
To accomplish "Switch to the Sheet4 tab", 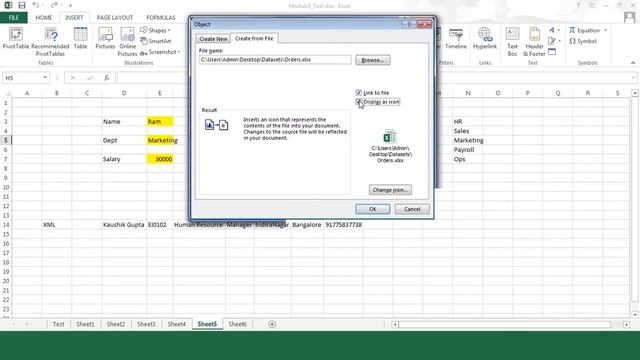I will click(177, 324).
